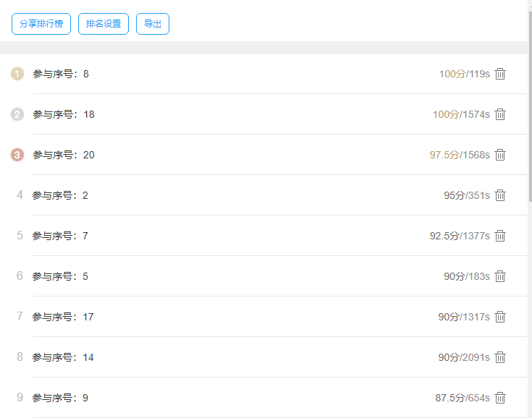Select the silver rank 2 badge
This screenshot has height=418, width=532.
point(17,114)
